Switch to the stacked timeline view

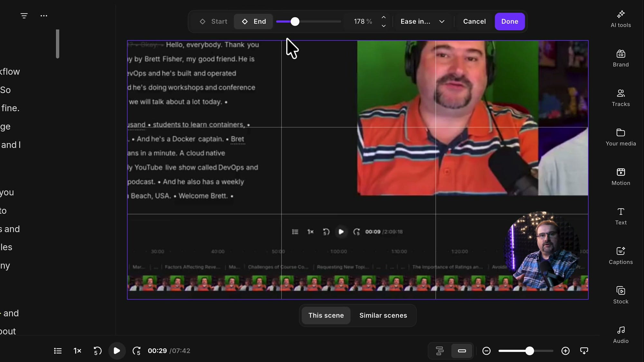(440, 351)
